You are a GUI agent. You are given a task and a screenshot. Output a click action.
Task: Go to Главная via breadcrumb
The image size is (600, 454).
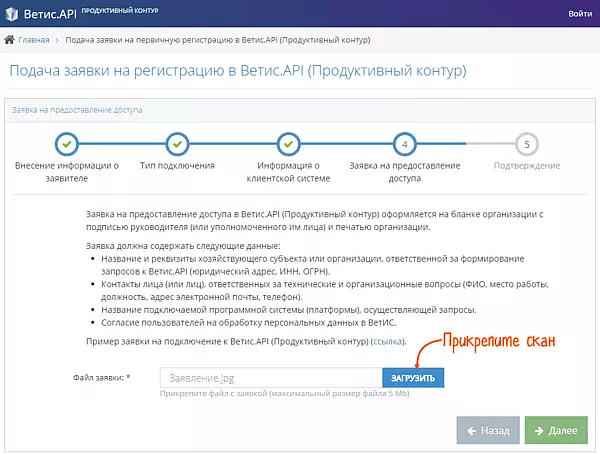[x=33, y=40]
